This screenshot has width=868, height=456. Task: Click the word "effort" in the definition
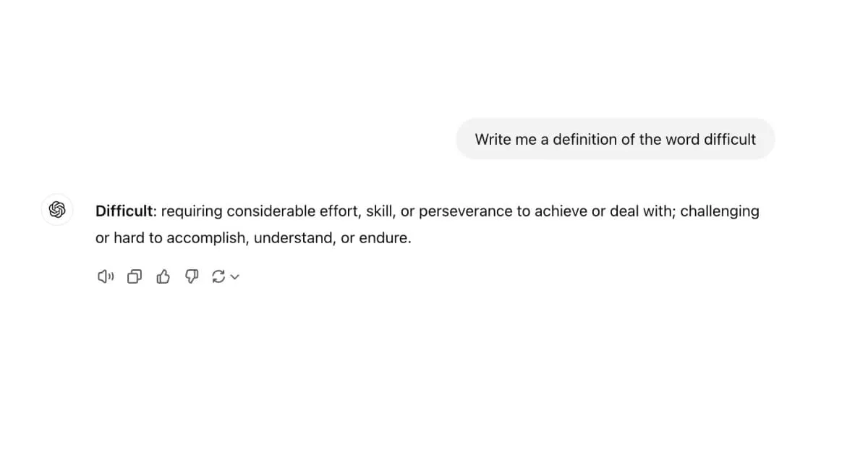(336, 211)
